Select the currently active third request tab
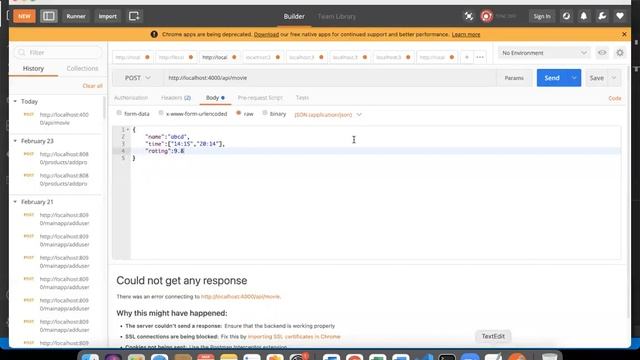The height and width of the screenshot is (360, 640). [x=219, y=57]
